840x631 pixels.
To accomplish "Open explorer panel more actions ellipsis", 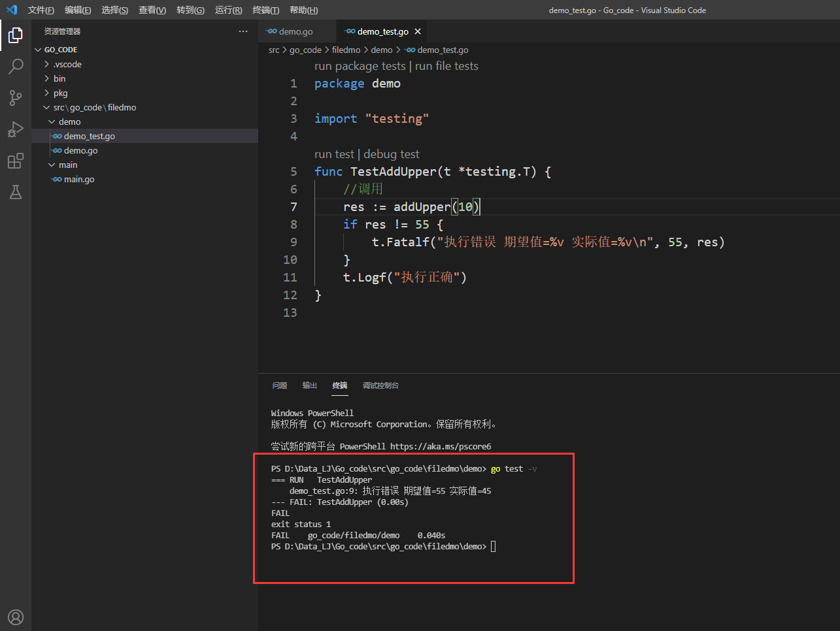I will point(243,31).
